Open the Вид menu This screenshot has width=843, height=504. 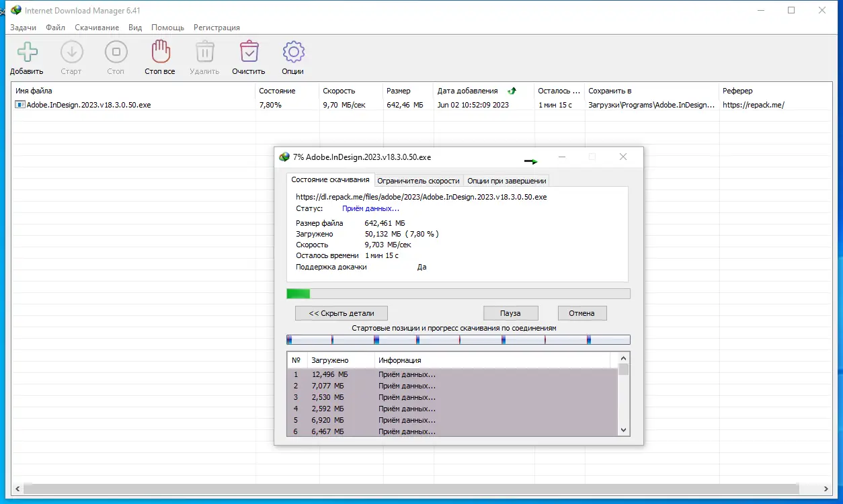click(135, 28)
